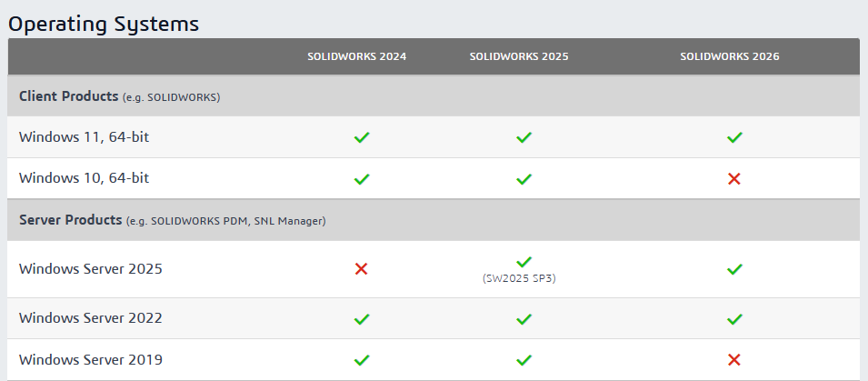868x381 pixels.
Task: Click the Windows 10, 64-bit row label
Action: (x=84, y=178)
